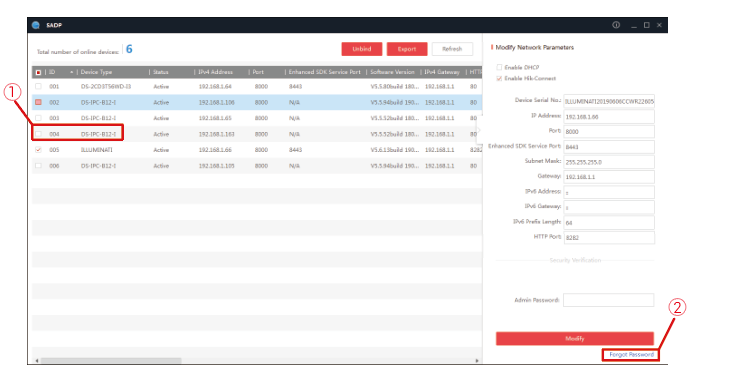
Task: Click the Port field showing 8000
Action: 609,132
